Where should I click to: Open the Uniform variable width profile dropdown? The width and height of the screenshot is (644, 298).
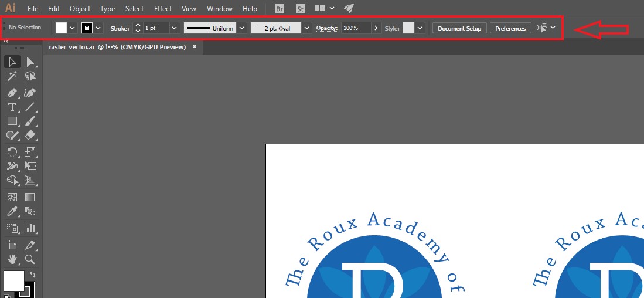241,28
